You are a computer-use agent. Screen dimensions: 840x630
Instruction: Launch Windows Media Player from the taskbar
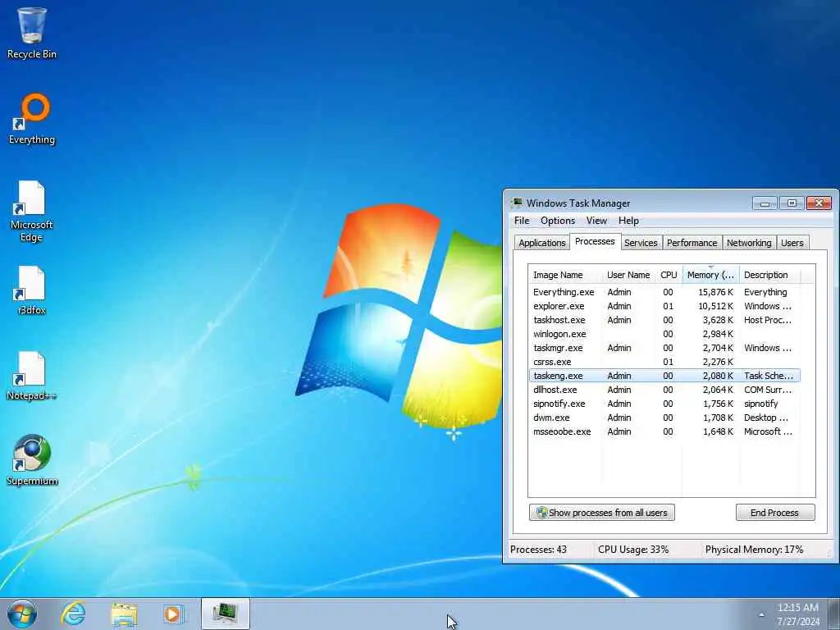pos(174,614)
